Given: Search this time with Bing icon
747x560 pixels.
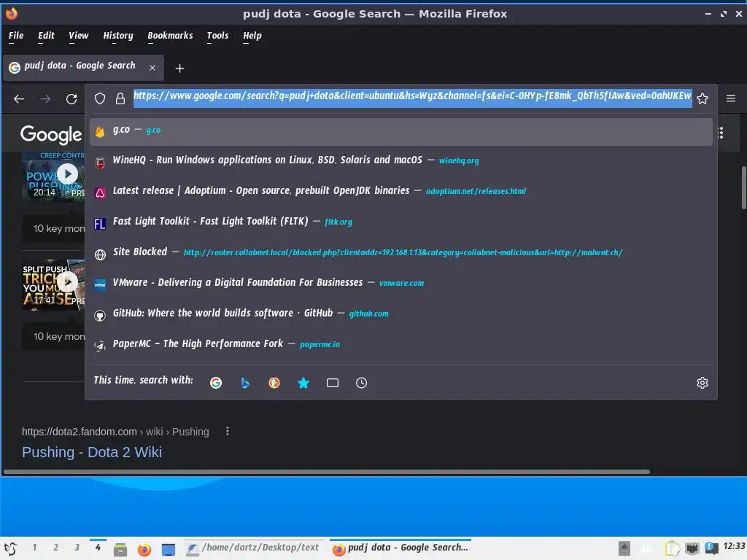Looking at the screenshot, I should point(245,382).
